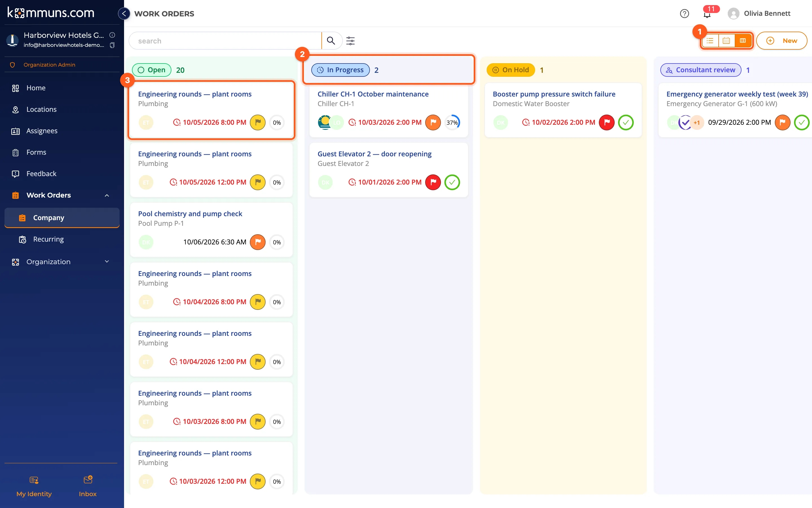Click orange flag on Pool chemistry card
812x508 pixels.
pos(258,242)
